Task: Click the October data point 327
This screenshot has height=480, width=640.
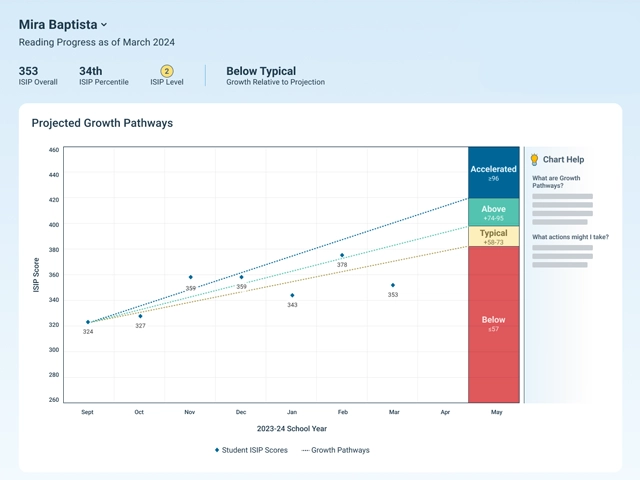Action: pyautogui.click(x=140, y=316)
